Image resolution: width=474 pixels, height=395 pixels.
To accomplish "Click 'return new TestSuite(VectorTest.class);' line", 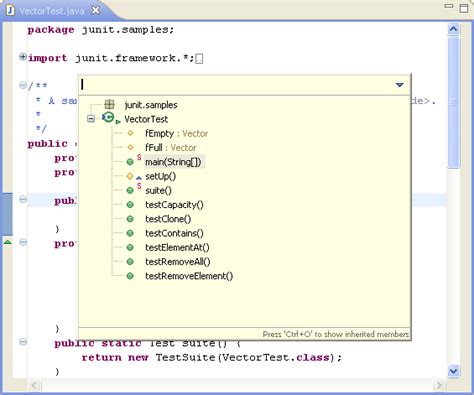I will pyautogui.click(x=212, y=358).
